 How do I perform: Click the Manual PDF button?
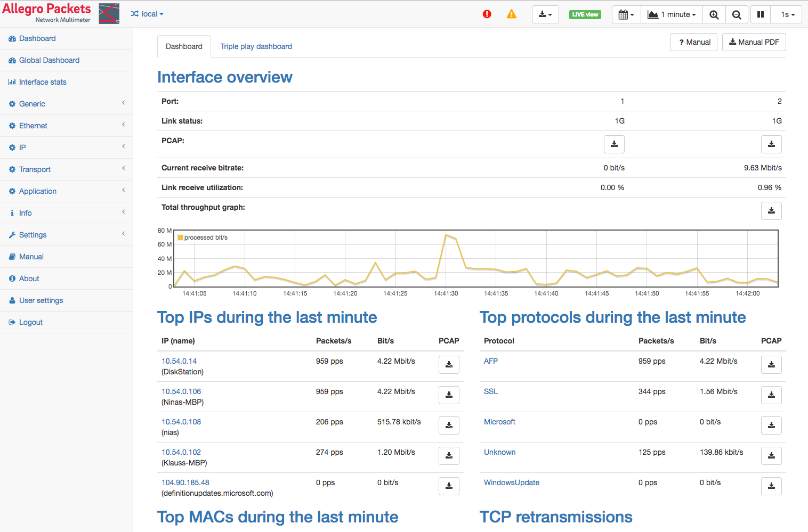[754, 42]
